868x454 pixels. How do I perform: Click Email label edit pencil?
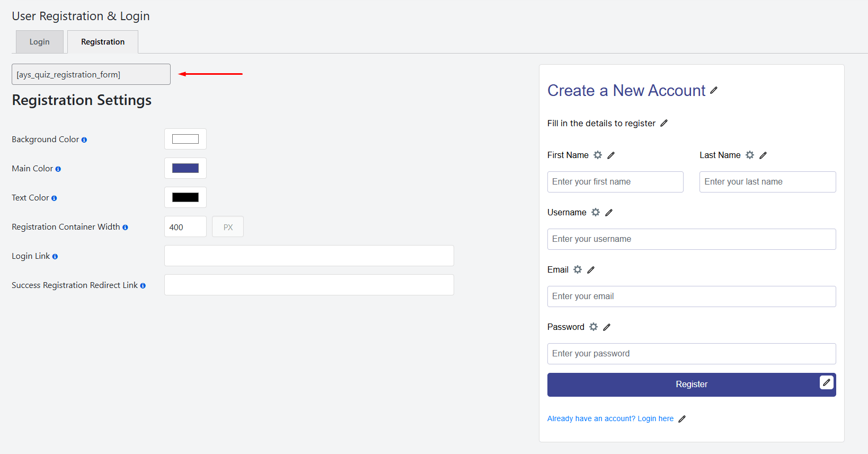tap(591, 270)
